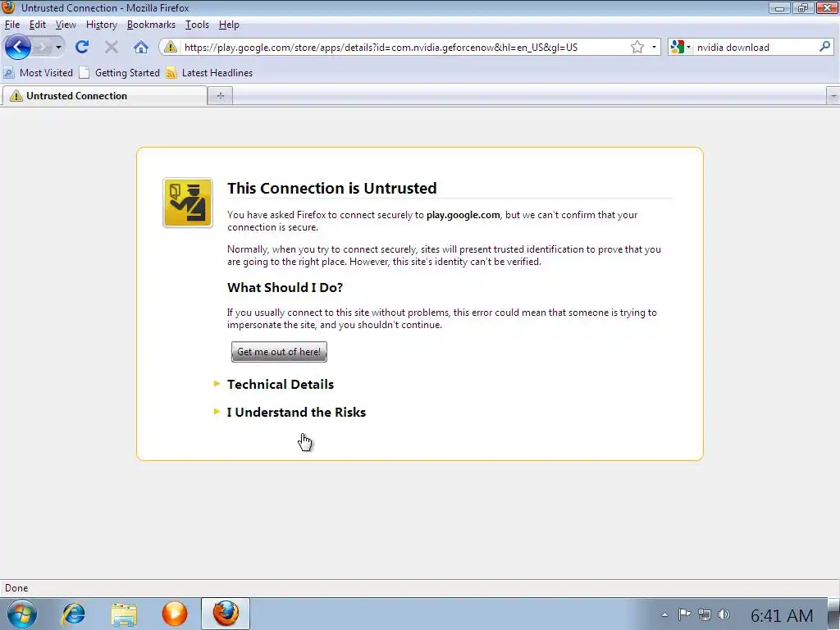Minimize the Firefox window
Screen dimensions: 840x630
coord(779,8)
